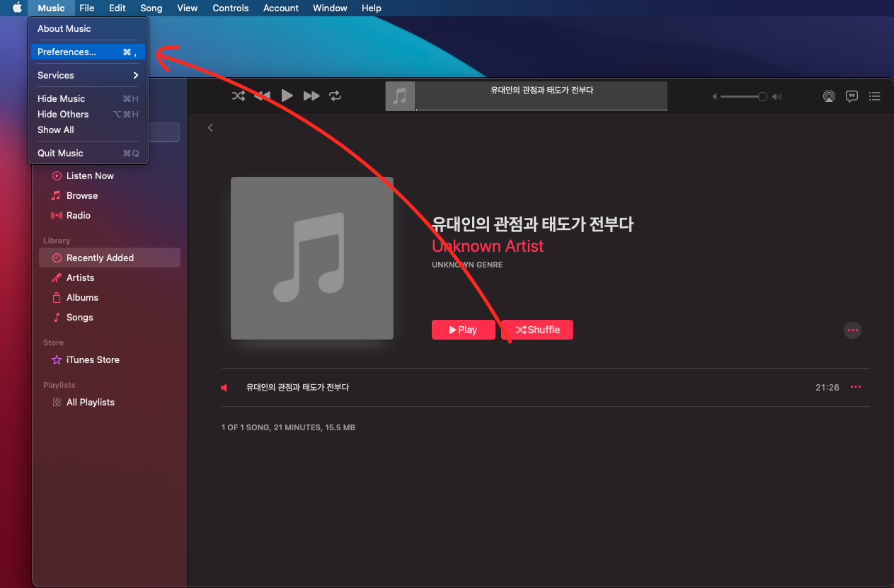
Task: Click the low volume speaker icon
Action: 715,96
